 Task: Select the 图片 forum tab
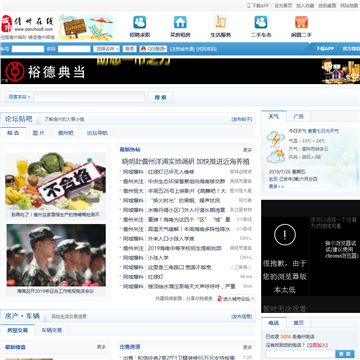pos(38,133)
